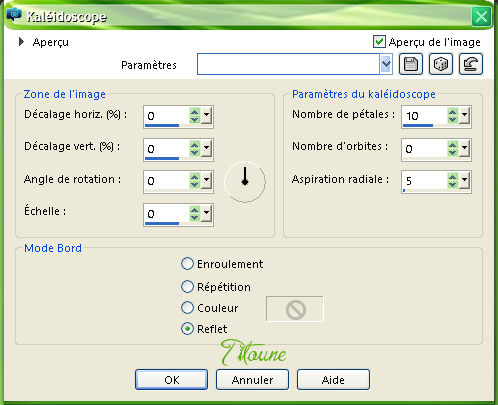Click the disabled edge color swatch
The height and width of the screenshot is (405, 498).
pyautogui.click(x=295, y=309)
